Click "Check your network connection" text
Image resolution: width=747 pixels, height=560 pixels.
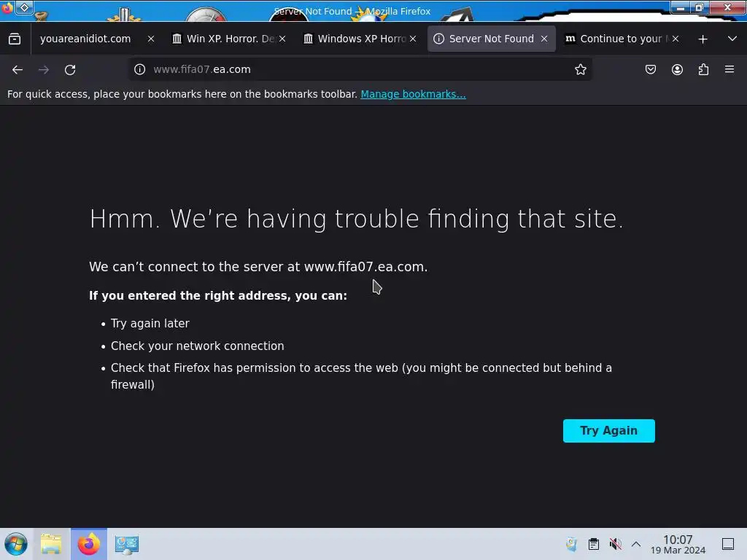pos(197,346)
